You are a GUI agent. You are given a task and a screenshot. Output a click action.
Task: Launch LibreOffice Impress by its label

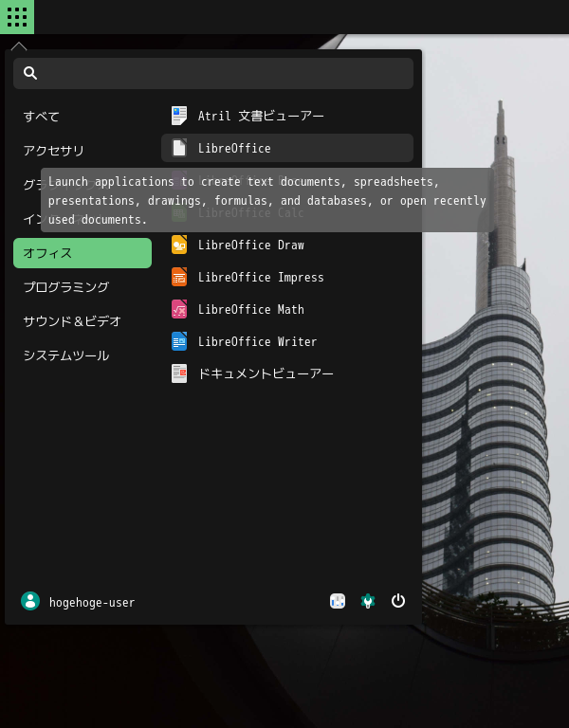tap(261, 278)
